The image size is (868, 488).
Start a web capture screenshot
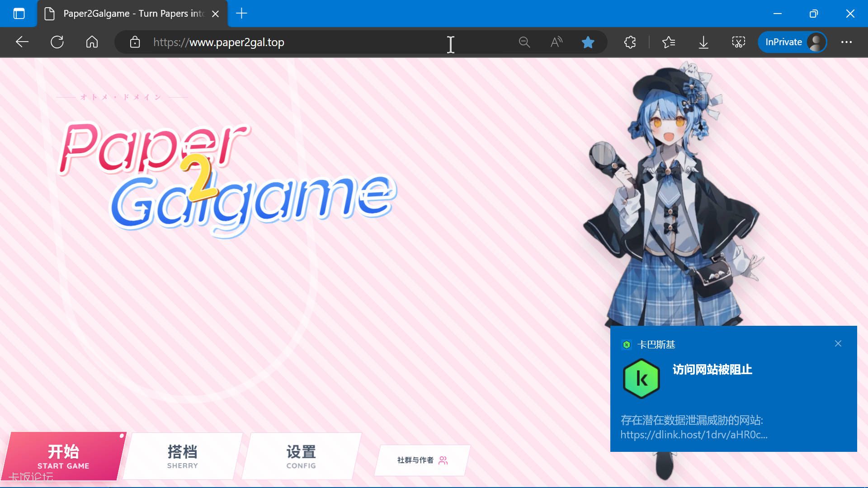738,42
